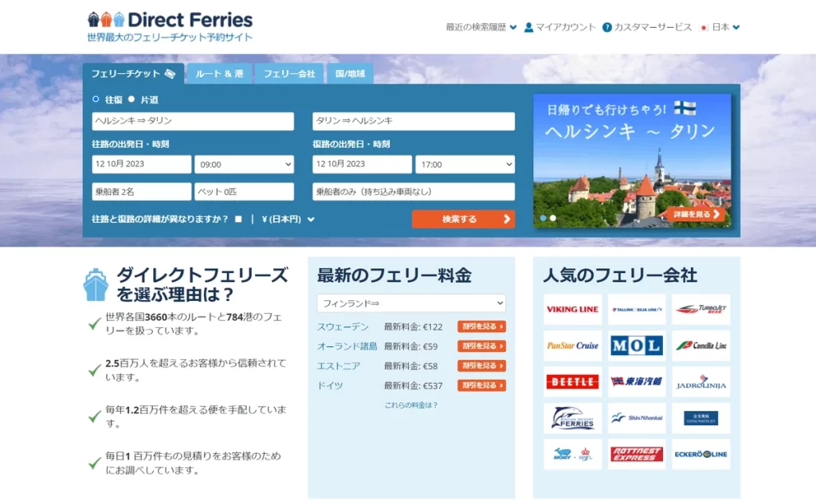Open the PanStar Cruise logo
The height and width of the screenshot is (504, 816).
(x=572, y=346)
